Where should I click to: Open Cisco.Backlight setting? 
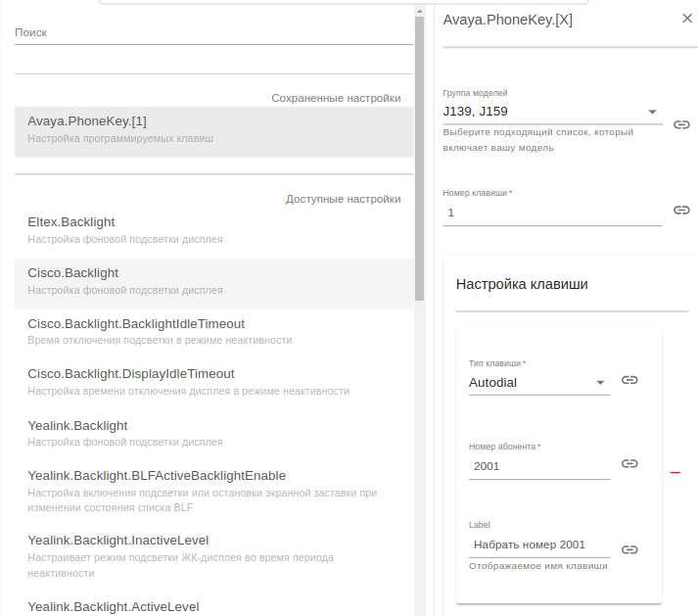pos(213,281)
